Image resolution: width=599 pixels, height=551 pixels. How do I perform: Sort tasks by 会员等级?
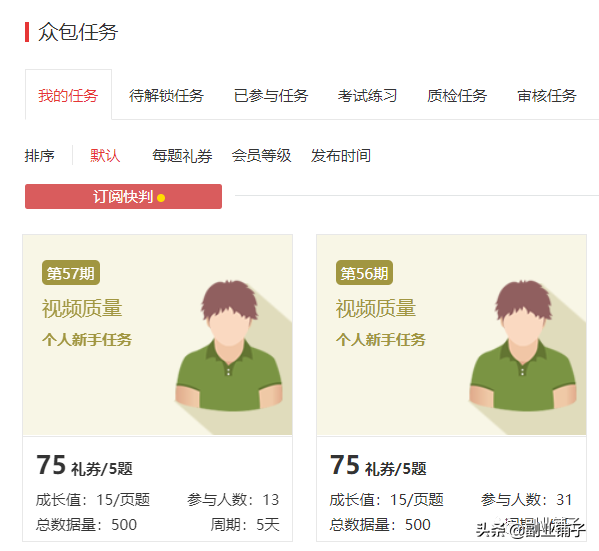pos(261,156)
